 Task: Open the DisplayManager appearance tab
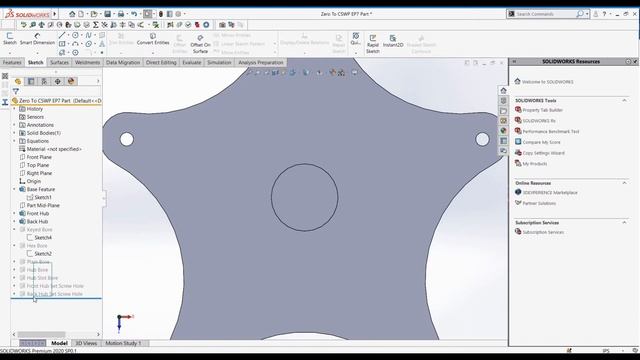71,81
